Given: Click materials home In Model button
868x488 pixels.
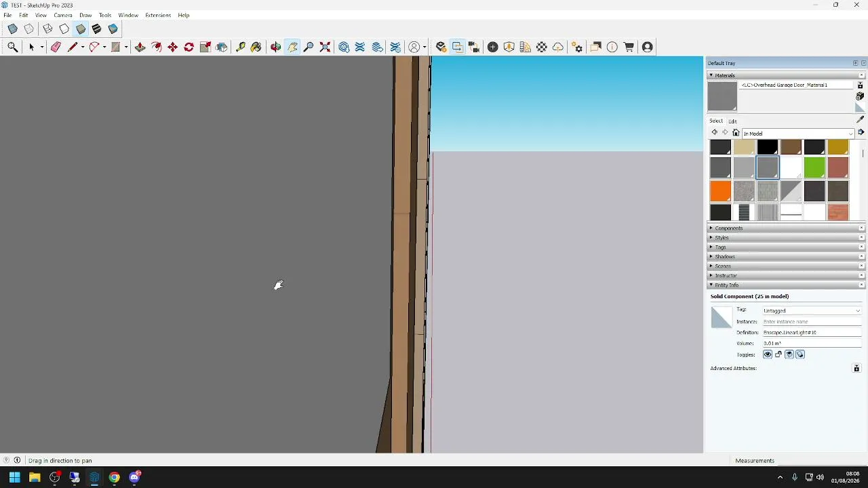Looking at the screenshot, I should (736, 133).
